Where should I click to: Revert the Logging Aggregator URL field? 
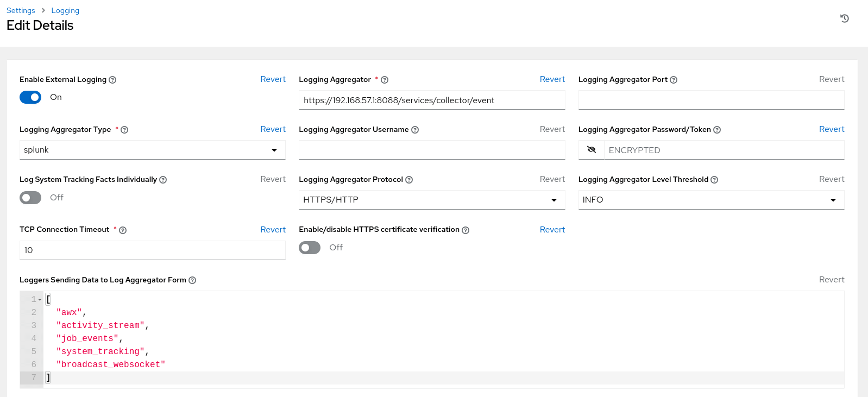(x=552, y=79)
